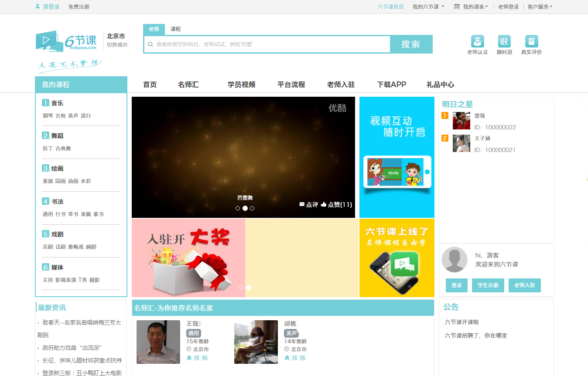Click the magnifier icon inside the search bar
Image resolution: width=588 pixels, height=376 pixels.
(150, 44)
